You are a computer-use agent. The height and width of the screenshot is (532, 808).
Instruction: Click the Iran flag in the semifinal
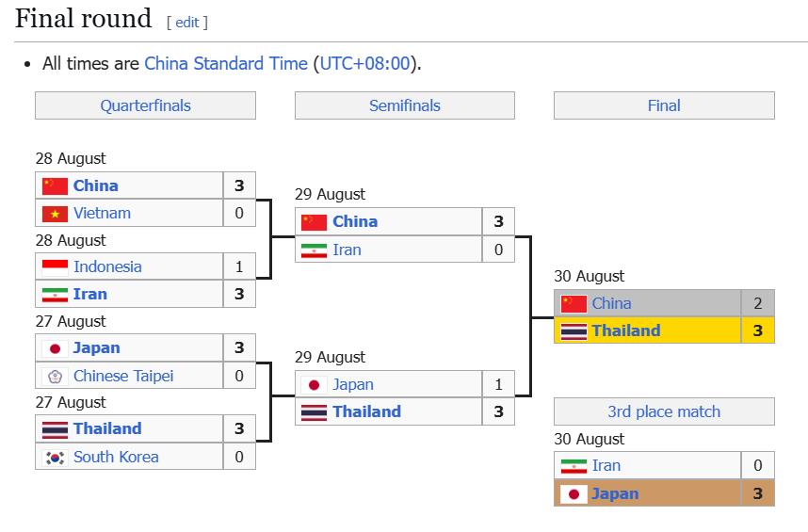314,250
